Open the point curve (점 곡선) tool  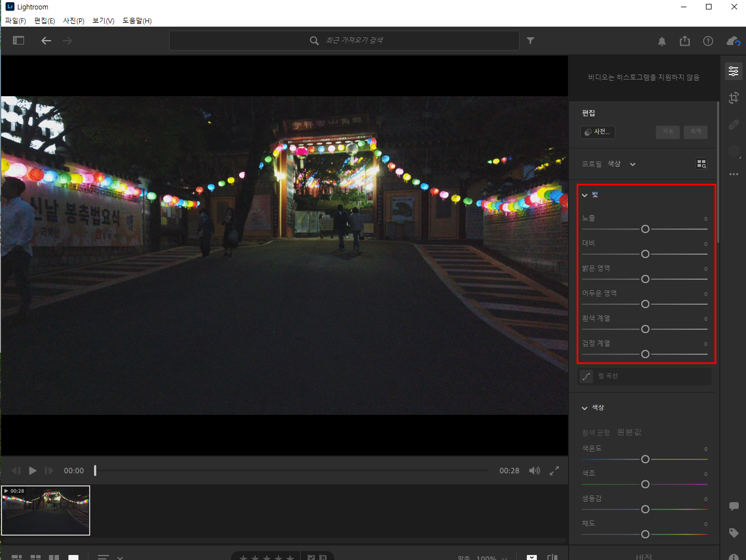645,376
